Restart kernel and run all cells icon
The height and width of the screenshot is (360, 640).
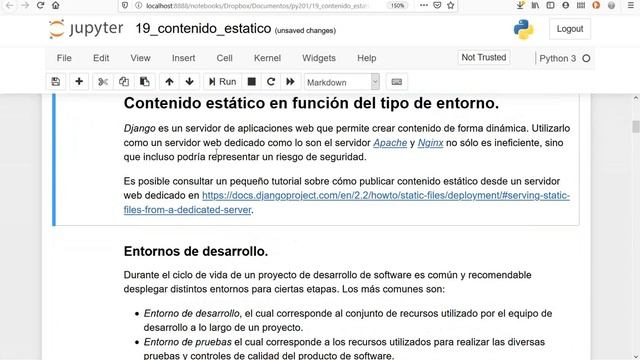[290, 82]
